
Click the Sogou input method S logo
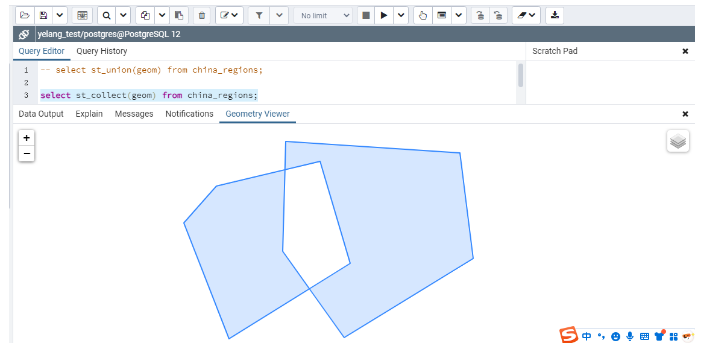(x=568, y=335)
